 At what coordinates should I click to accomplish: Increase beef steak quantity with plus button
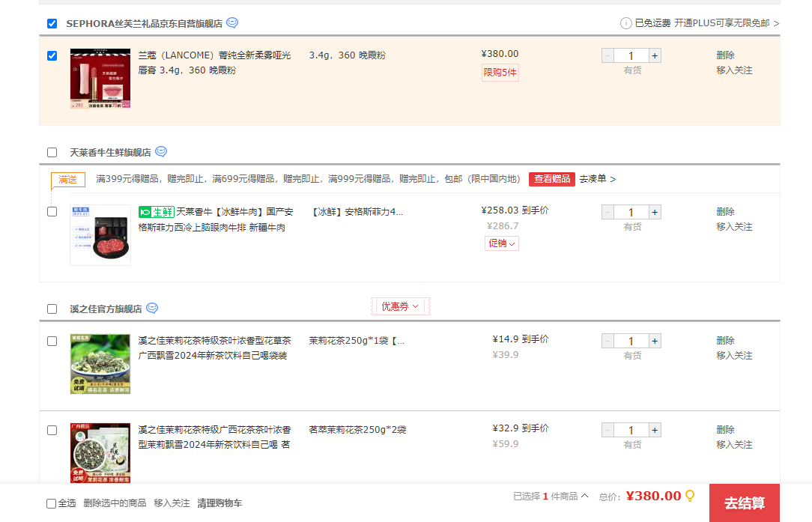655,212
